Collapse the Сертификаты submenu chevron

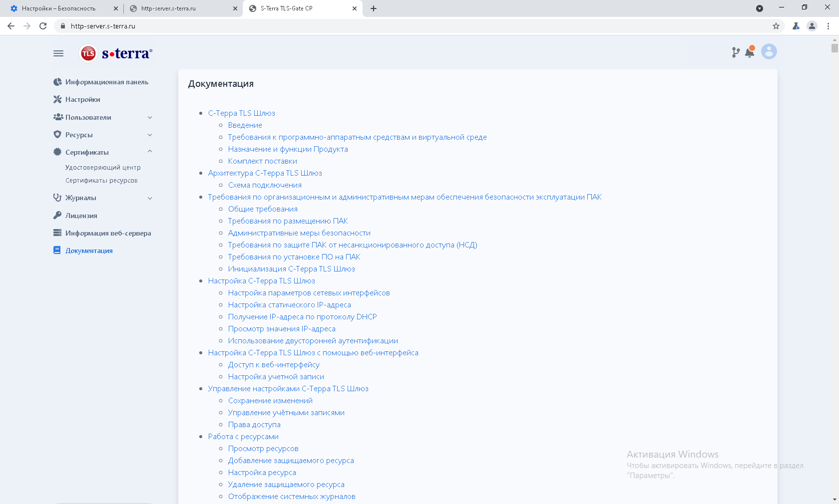tap(150, 152)
